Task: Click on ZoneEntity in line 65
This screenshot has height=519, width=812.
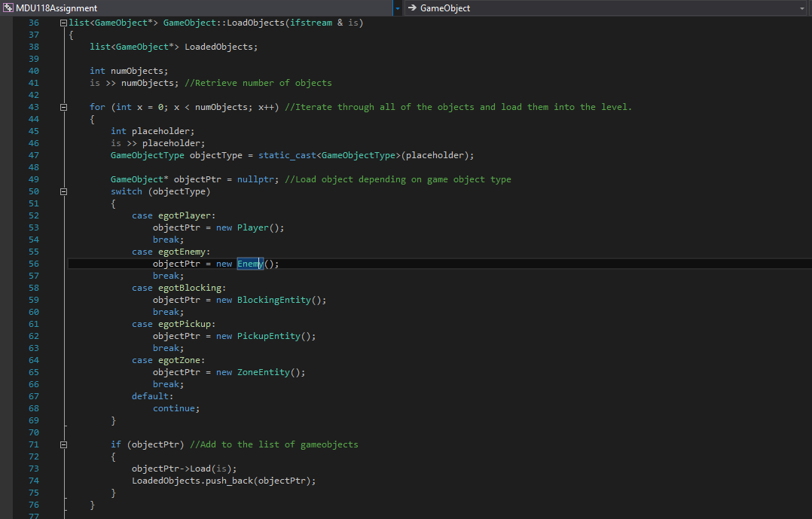Action: [x=263, y=372]
